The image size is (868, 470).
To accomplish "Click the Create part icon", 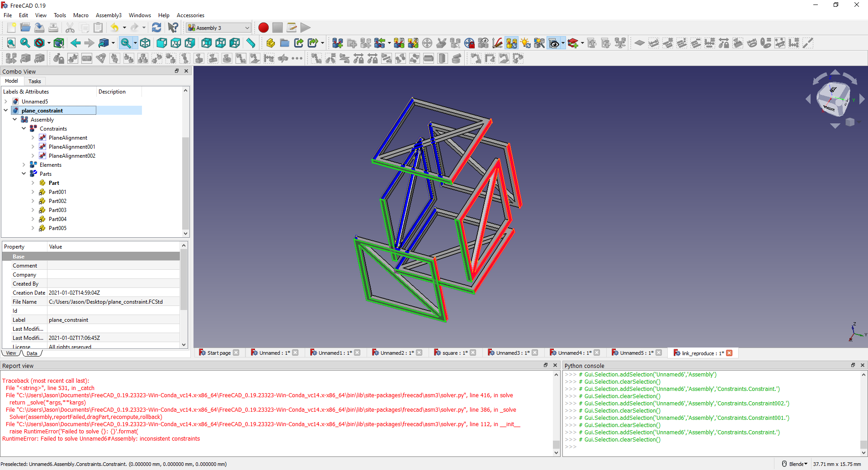I will [270, 43].
